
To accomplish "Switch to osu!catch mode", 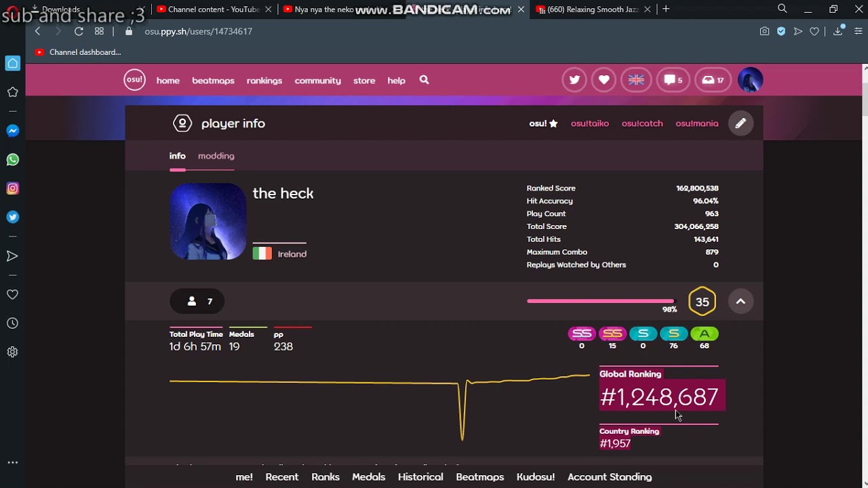I will click(x=642, y=123).
